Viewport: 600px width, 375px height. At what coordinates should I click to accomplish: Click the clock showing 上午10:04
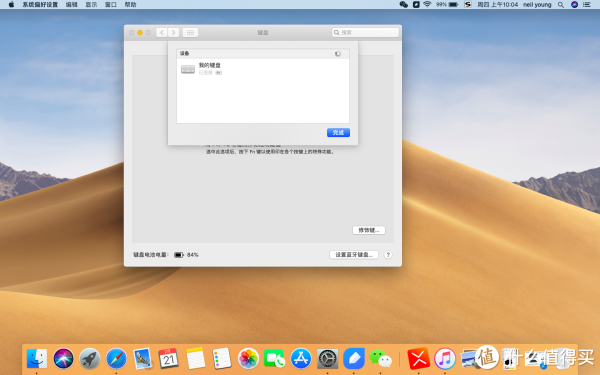497,5
